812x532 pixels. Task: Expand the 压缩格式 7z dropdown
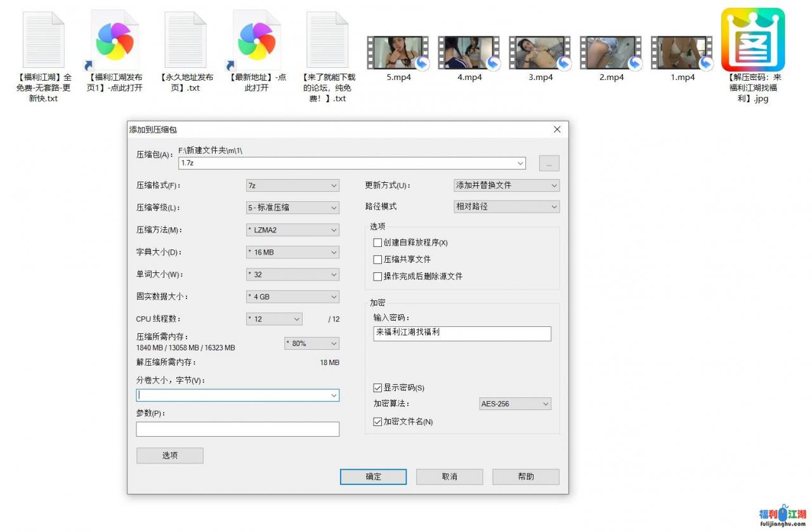(x=292, y=185)
